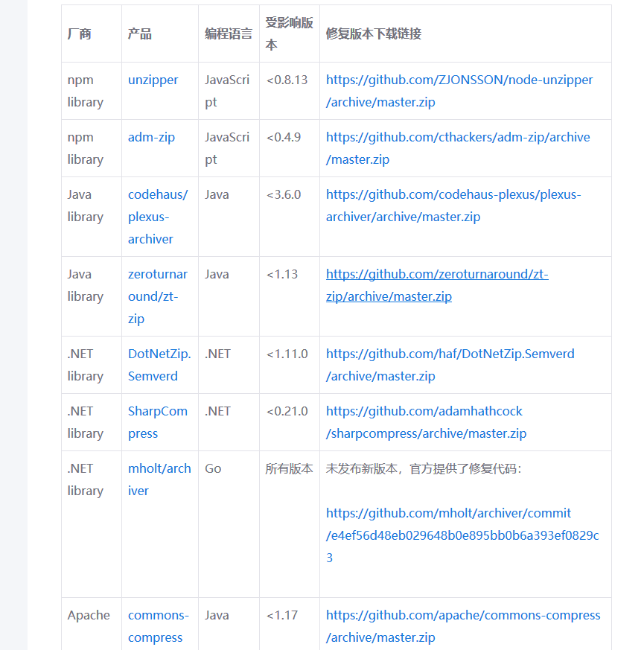Screen dimensions: 644x650
Task: Open the zeroturnaround/zt-zip product link
Action: [158, 296]
